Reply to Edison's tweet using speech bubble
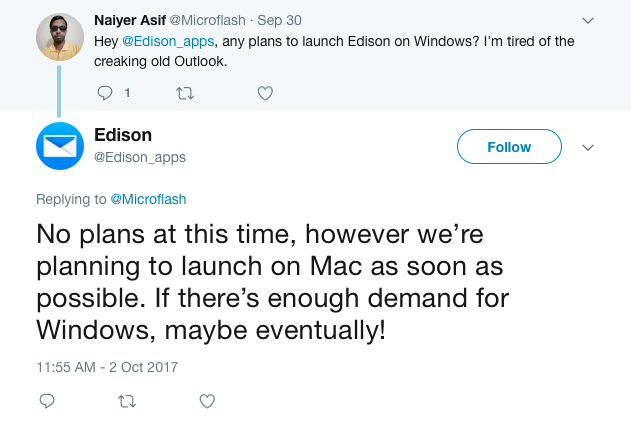 click(47, 401)
